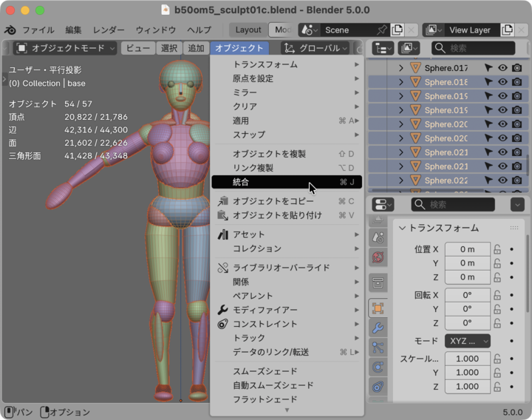The height and width of the screenshot is (420, 532).
Task: Open the 選択 viewport menu
Action: 169,48
